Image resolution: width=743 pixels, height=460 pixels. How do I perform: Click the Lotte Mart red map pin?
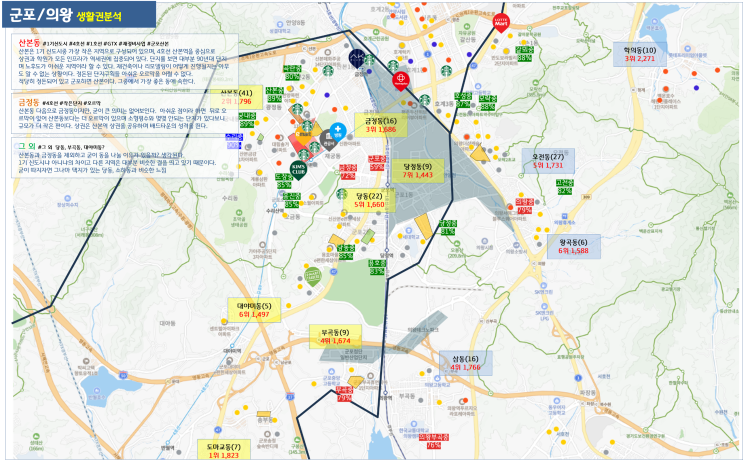click(x=501, y=23)
